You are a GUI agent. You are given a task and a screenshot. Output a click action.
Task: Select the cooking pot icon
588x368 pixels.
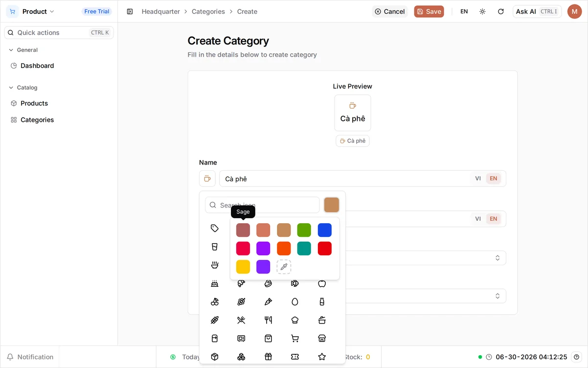point(322,320)
